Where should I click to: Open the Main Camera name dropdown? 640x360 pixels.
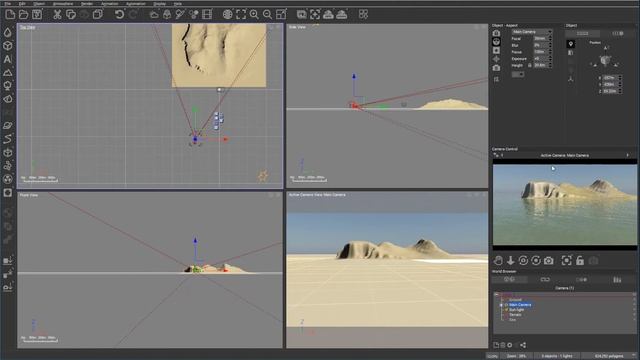click(532, 32)
